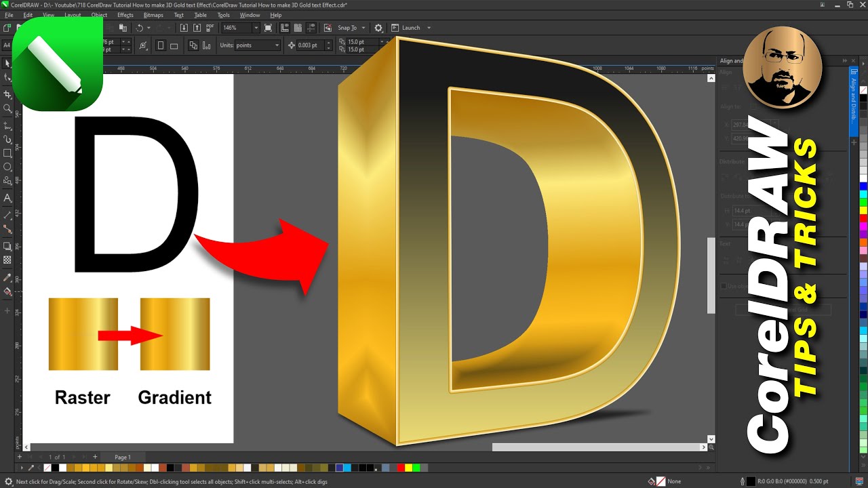Open the Bitmaps menu
The height and width of the screenshot is (488, 868).
click(x=153, y=15)
